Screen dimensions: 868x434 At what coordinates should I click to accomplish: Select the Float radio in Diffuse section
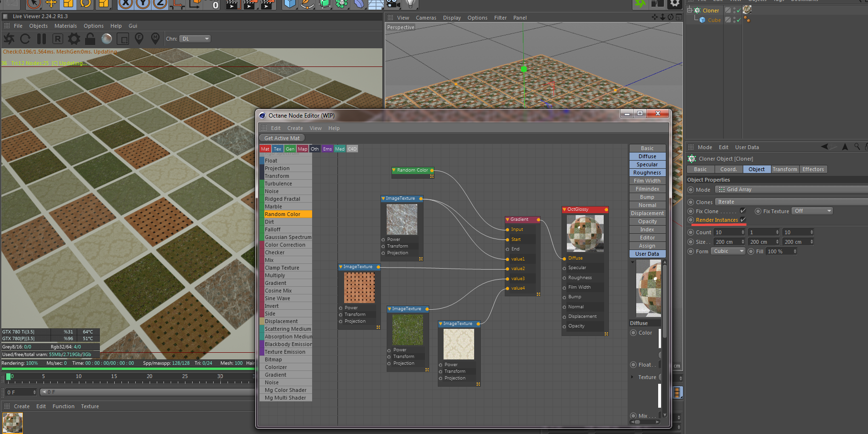click(633, 365)
